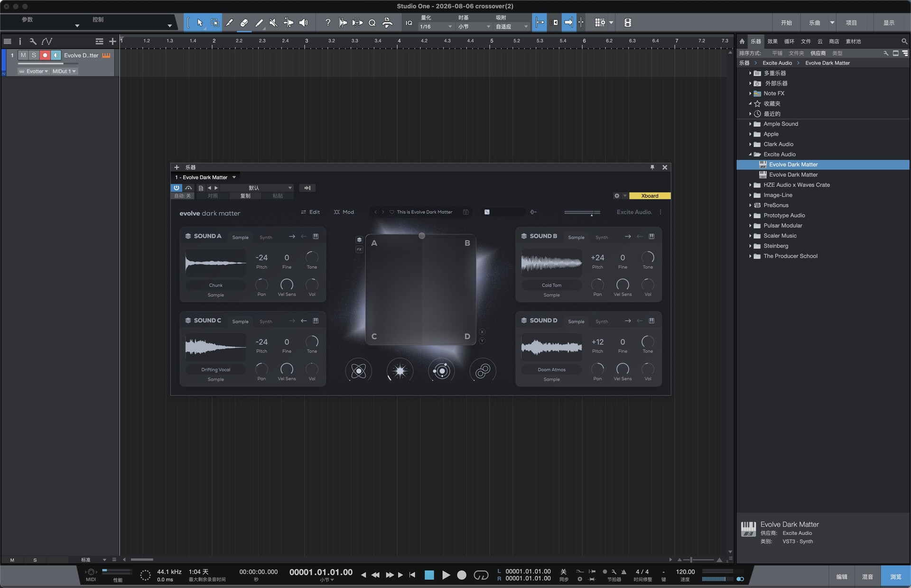Screen dimensions: 911x588
Task: Pin the instrument window
Action: 652,167
